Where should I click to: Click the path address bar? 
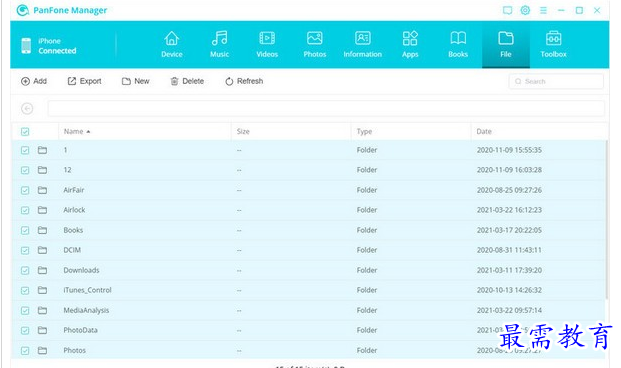coord(326,109)
